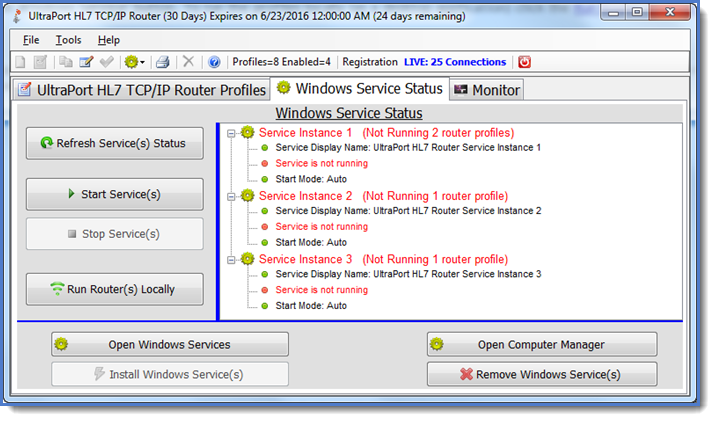Switch to the Monitor tab
Viewport: 715px width, 421px height.
[x=487, y=90]
